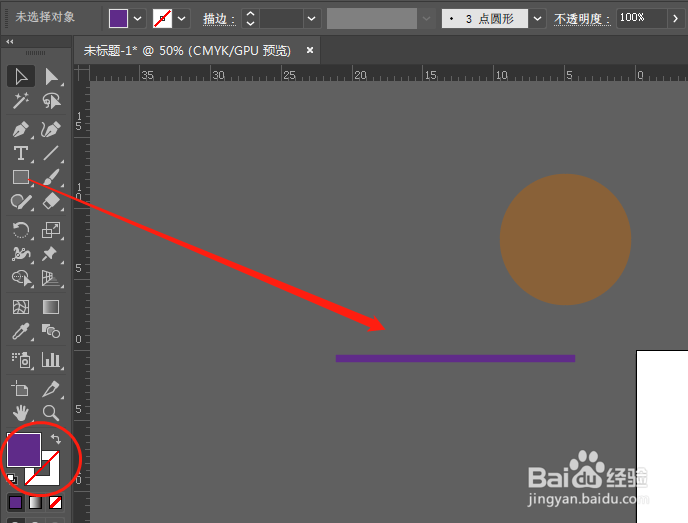Reset to default fill and stroke
This screenshot has width=688, height=523.
(12, 478)
